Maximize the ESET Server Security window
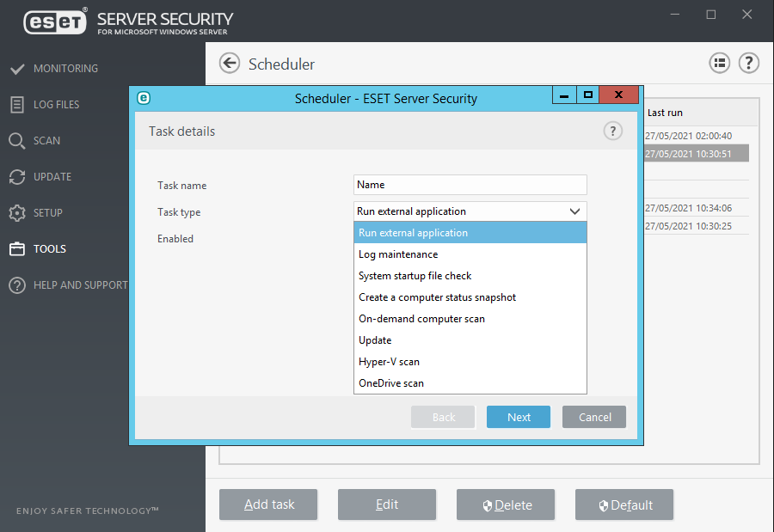This screenshot has width=774, height=532. point(711,15)
